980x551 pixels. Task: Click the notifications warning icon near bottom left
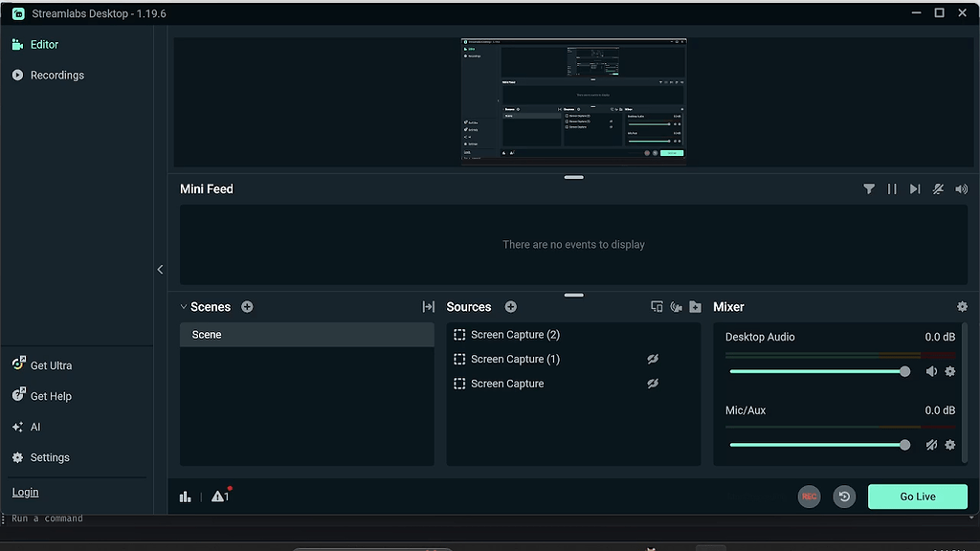tap(220, 496)
